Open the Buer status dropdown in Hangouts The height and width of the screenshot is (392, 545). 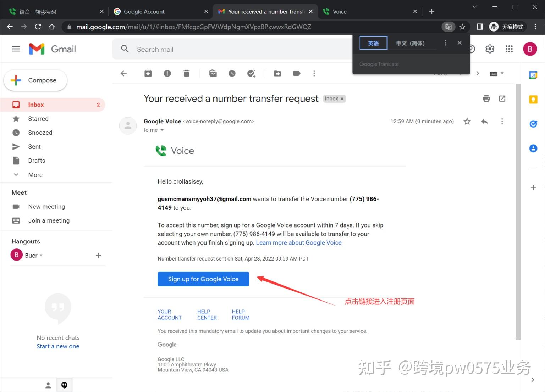point(41,255)
